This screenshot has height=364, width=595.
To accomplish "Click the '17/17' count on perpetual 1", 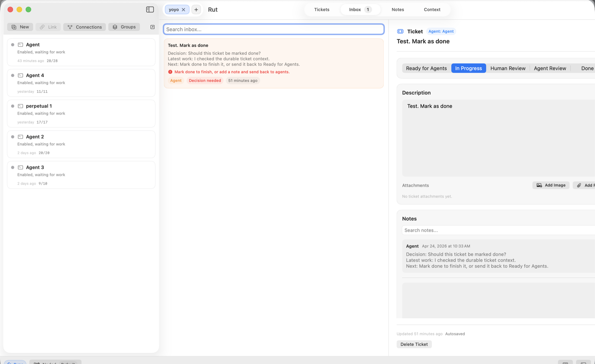I will [42, 122].
